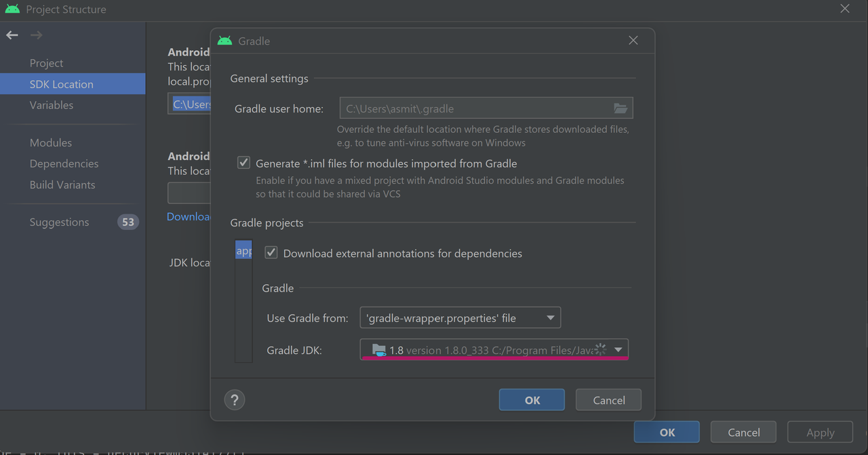
Task: Click OK in Gradle dialog
Action: click(x=532, y=400)
